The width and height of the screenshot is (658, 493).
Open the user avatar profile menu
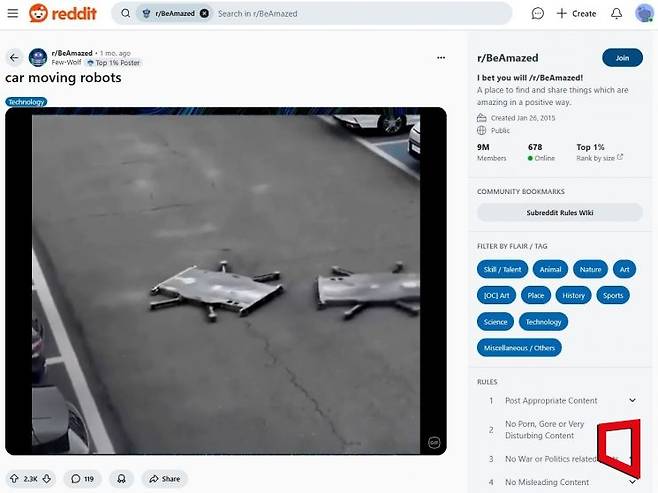(645, 13)
